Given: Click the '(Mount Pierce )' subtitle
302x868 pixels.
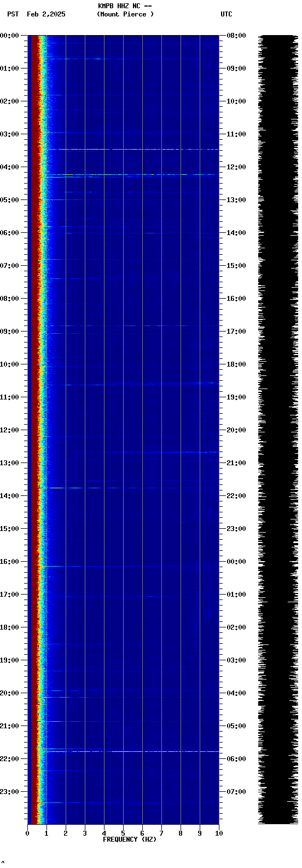Looking at the screenshot, I should 125,14.
